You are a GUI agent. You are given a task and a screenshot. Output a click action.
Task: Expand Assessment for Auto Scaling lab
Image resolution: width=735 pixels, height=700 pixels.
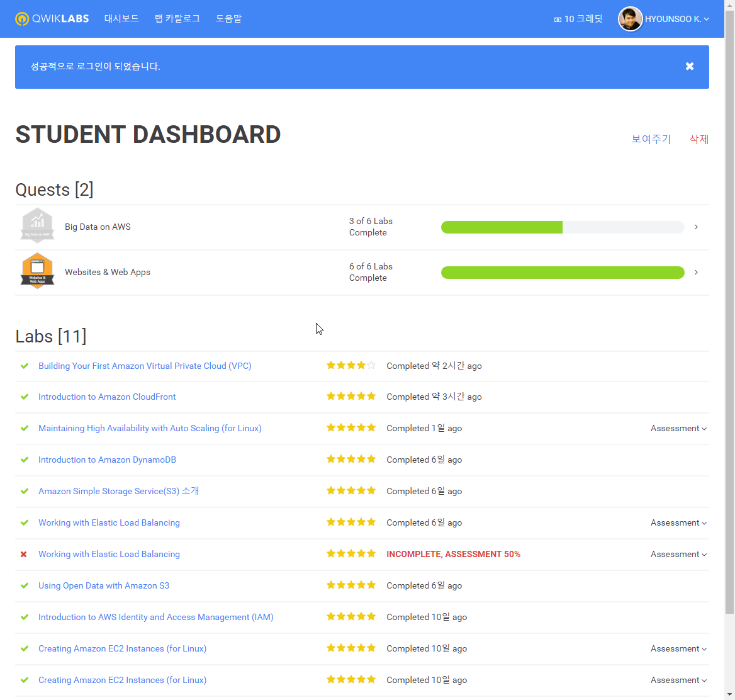point(678,429)
